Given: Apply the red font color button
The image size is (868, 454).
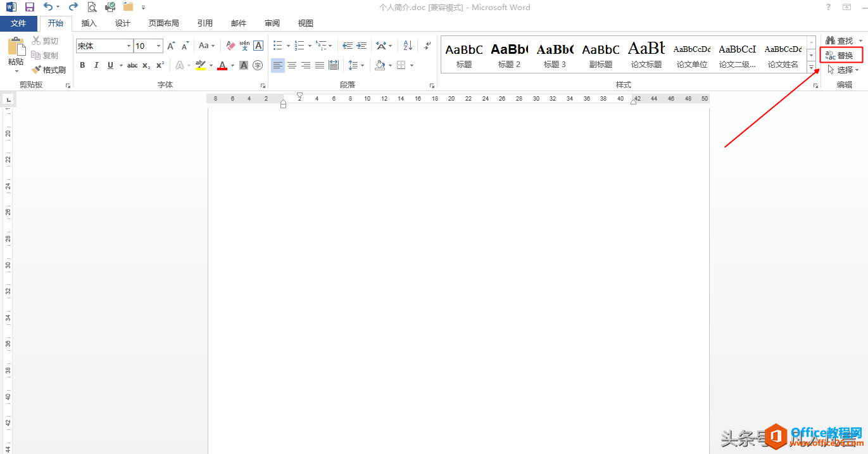Looking at the screenshot, I should (222, 65).
